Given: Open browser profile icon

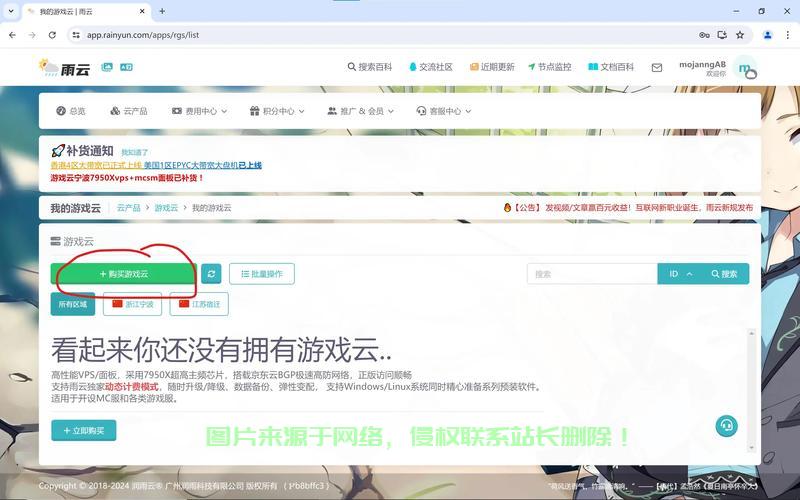Looking at the screenshot, I should click(x=767, y=35).
